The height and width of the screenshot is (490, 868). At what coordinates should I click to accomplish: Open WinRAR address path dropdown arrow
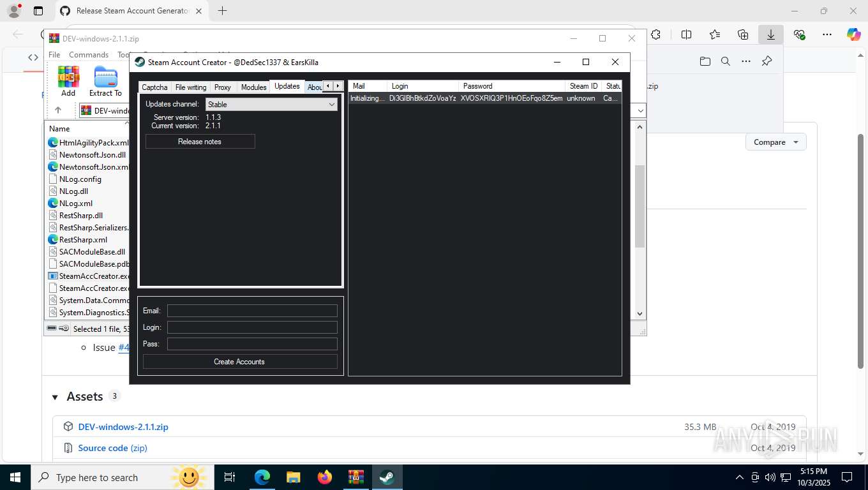click(640, 110)
